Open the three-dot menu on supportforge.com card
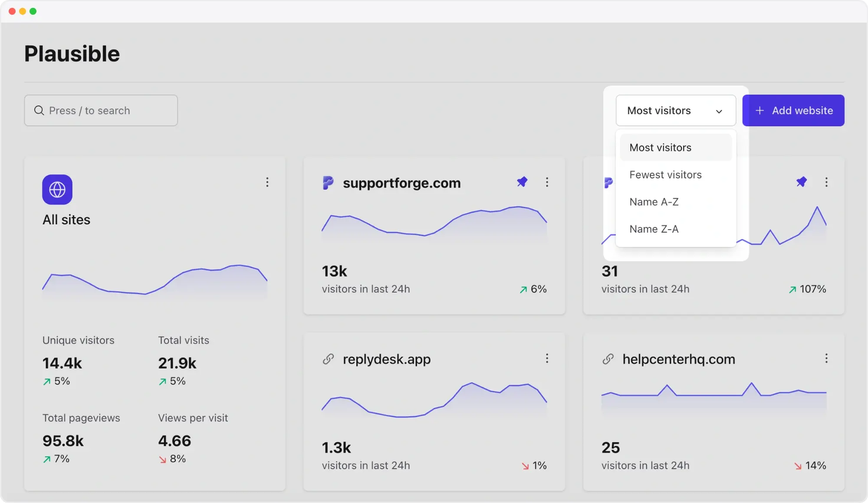The width and height of the screenshot is (868, 503). 547,182
